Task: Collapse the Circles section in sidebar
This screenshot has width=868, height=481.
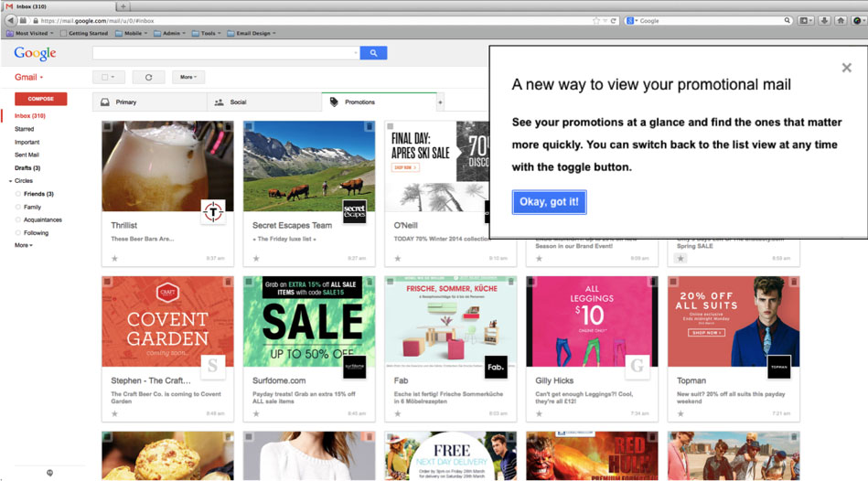Action: tap(10, 181)
